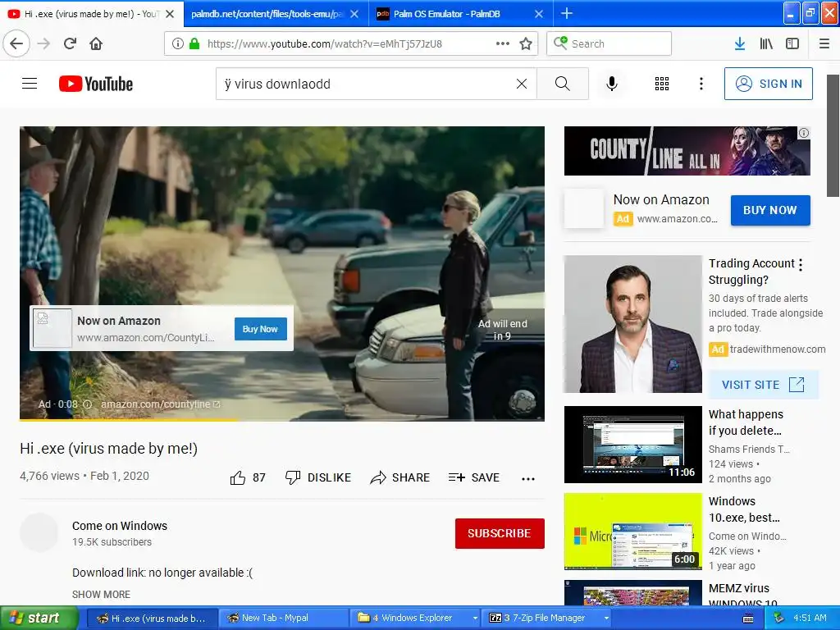The image size is (840, 630).
Task: Open a new browser tab
Action: 567,13
